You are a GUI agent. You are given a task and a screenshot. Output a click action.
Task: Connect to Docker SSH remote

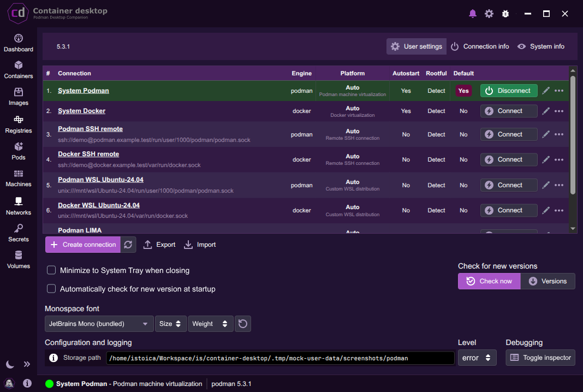(509, 159)
